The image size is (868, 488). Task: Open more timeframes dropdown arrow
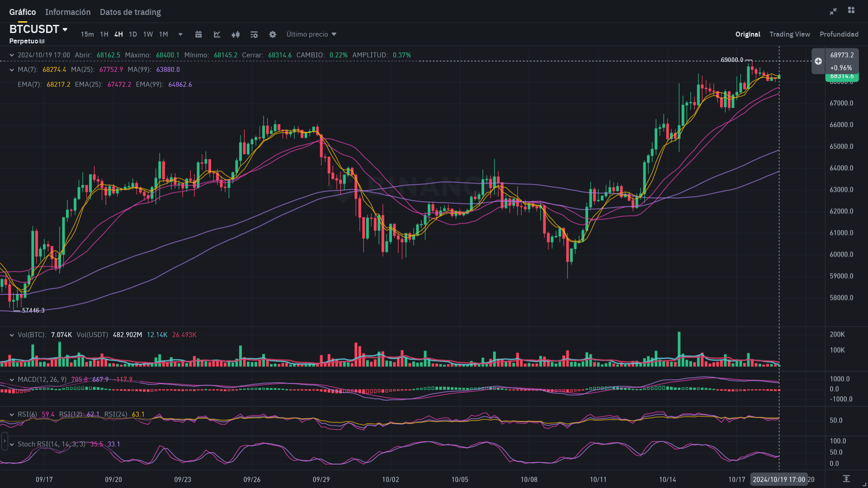tap(180, 34)
